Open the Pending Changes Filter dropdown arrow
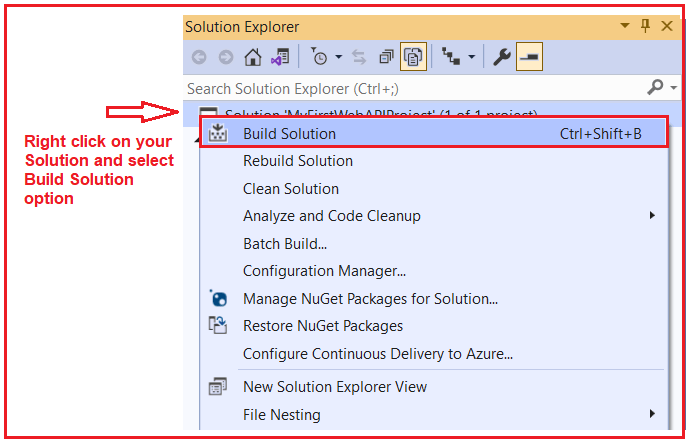 pyautogui.click(x=338, y=57)
